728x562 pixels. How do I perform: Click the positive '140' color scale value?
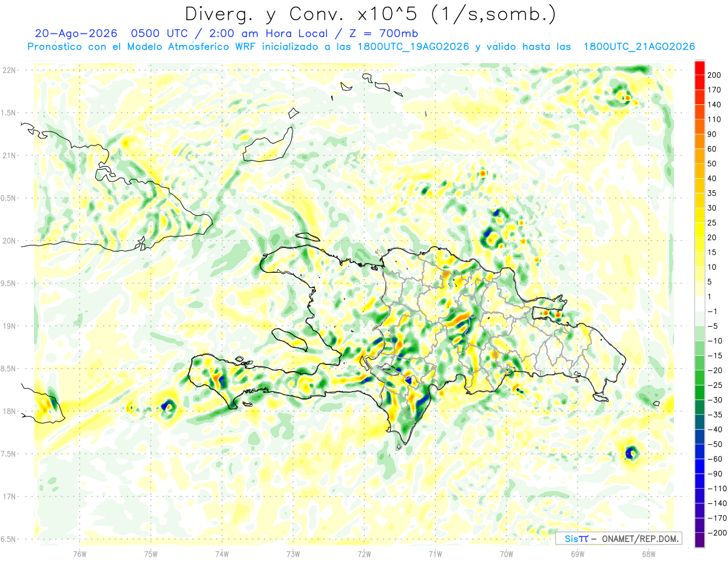(715, 105)
